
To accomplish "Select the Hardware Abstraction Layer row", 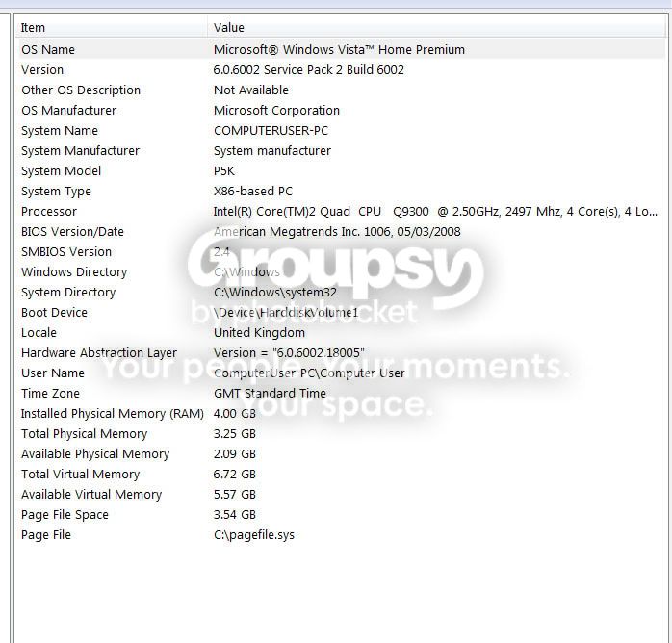I will [x=341, y=352].
